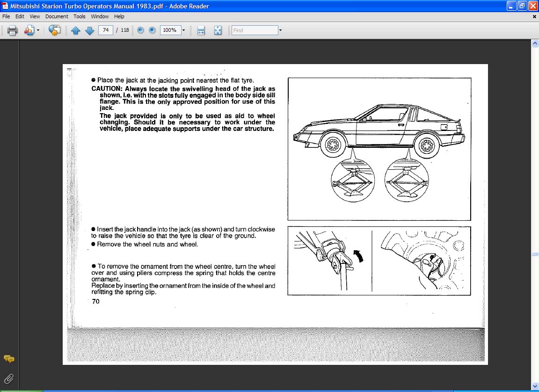Click 'Remove the wheel nuts and wheel.' text
The width and height of the screenshot is (539, 392).
pos(147,244)
